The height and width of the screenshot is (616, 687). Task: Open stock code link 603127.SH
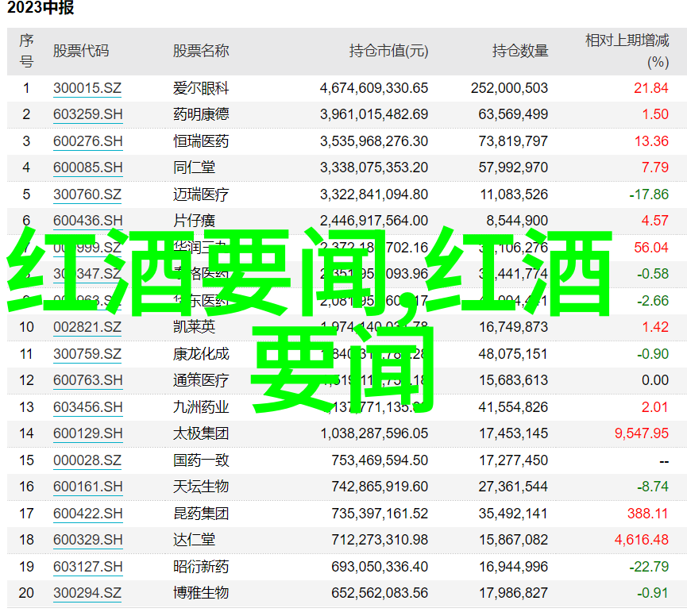pyautogui.click(x=87, y=567)
